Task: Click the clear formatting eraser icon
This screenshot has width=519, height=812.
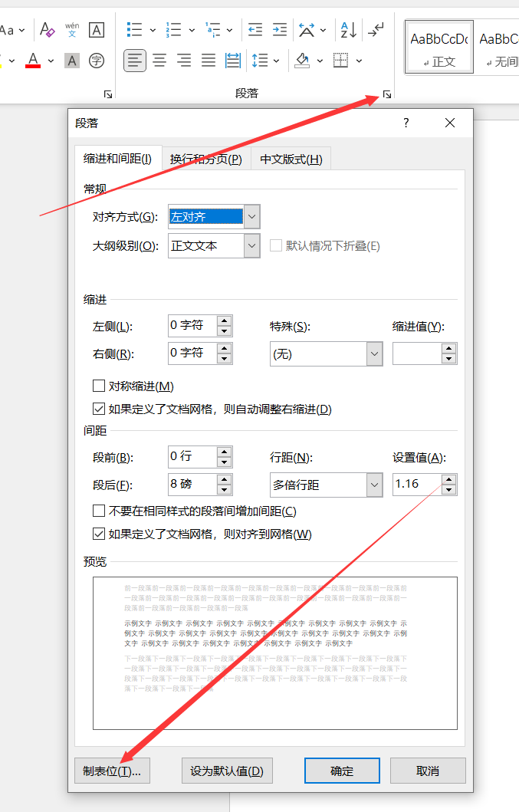Action: [48, 30]
